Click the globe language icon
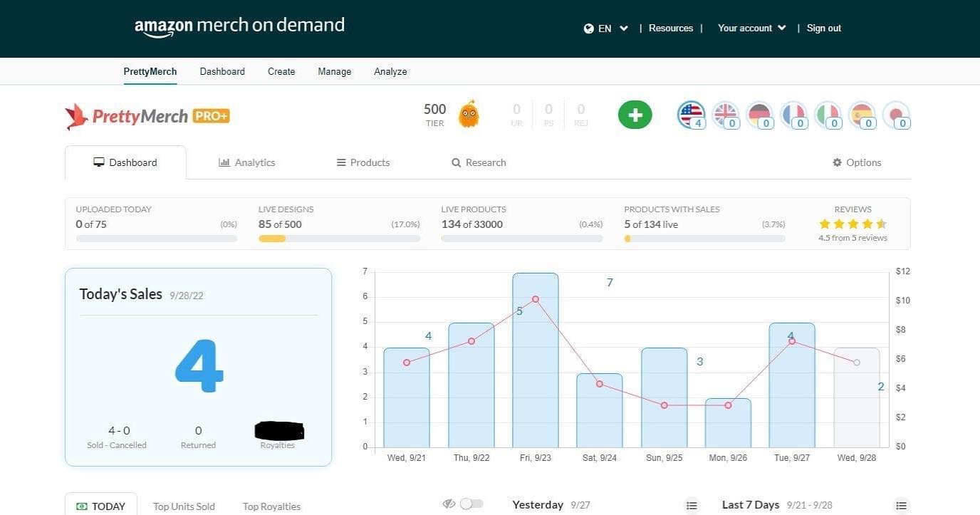 [588, 28]
